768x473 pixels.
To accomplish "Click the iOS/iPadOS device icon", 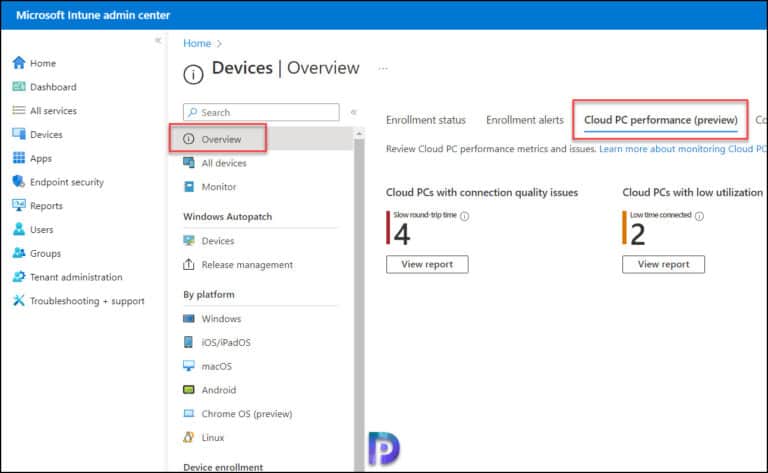I will pyautogui.click(x=188, y=342).
